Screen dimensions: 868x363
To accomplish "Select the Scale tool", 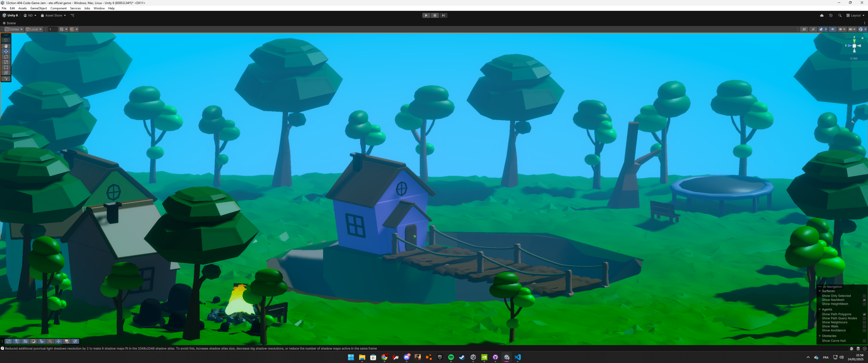I will pos(6,62).
